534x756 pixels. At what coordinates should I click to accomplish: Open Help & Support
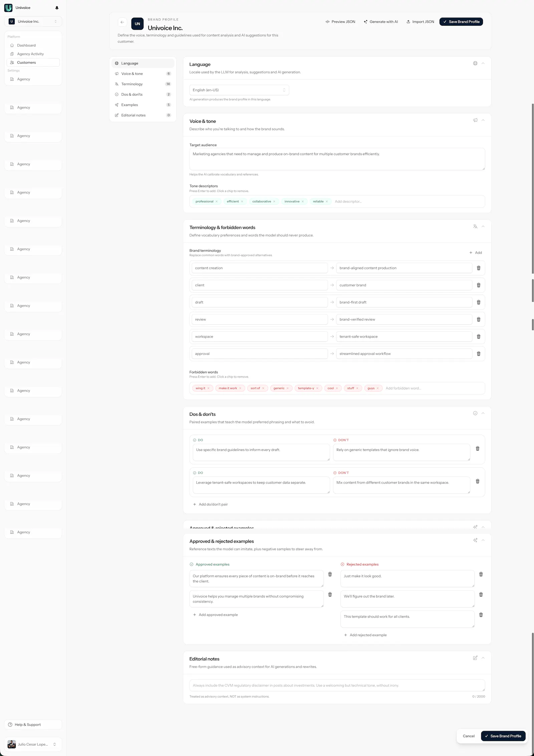[33, 725]
